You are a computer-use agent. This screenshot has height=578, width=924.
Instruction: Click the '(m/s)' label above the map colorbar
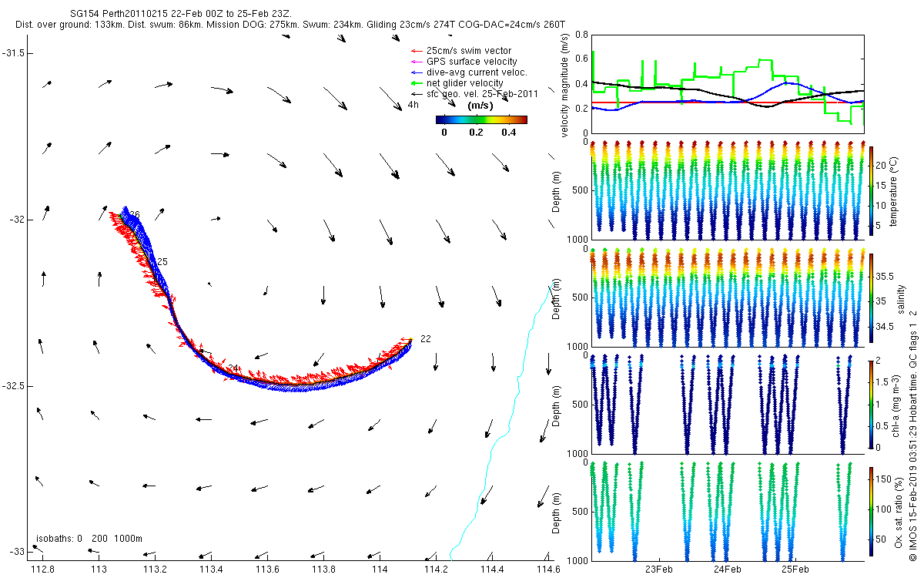481,106
